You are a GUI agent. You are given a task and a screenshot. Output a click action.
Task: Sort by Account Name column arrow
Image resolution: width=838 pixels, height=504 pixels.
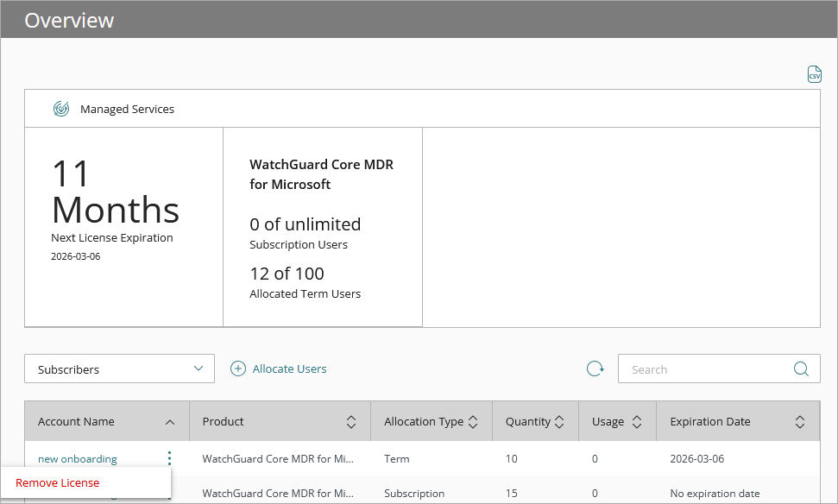[170, 422]
